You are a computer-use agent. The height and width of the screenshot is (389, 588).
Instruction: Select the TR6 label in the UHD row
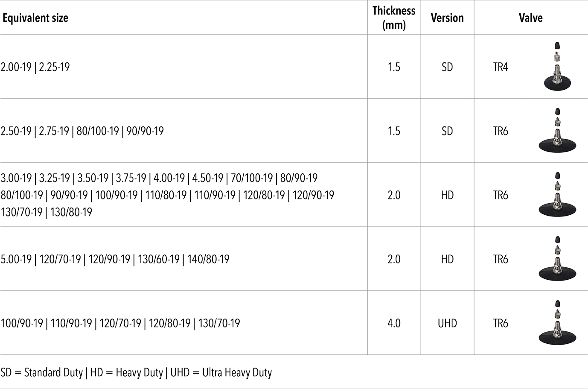coord(501,323)
